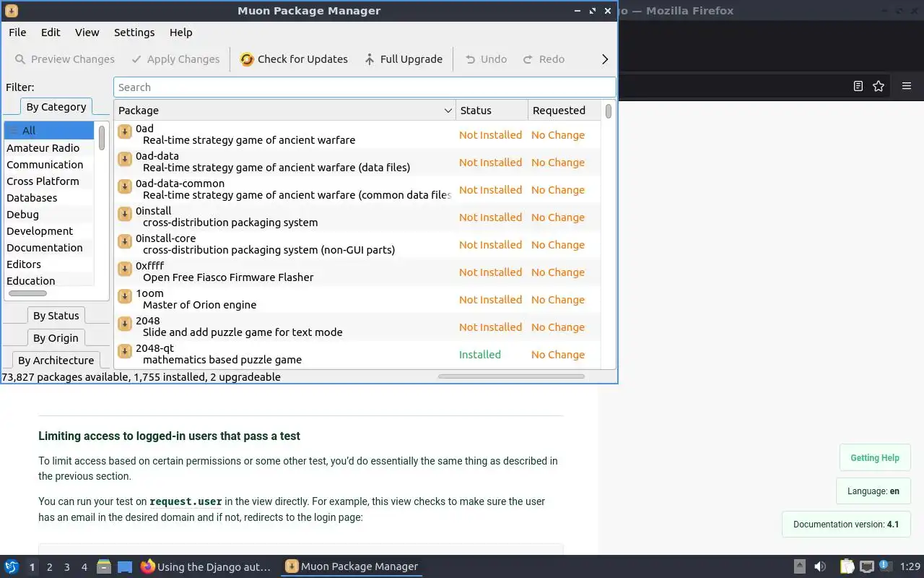Switch to workspace 2 in the taskbar
Screen dimensions: 924x578
tap(50, 567)
